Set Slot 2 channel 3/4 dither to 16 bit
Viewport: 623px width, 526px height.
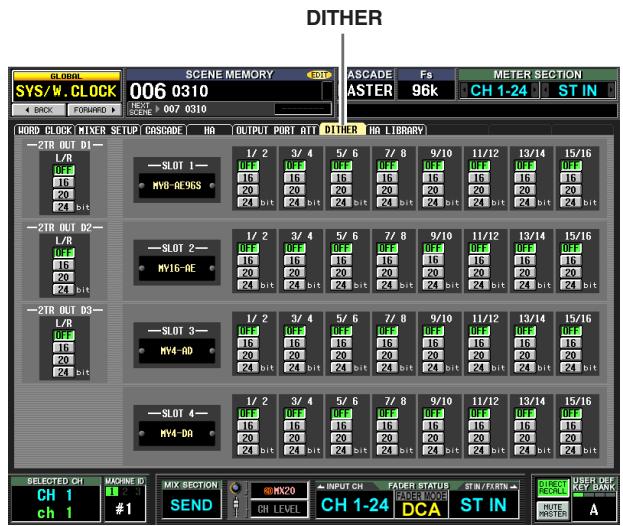[x=294, y=261]
